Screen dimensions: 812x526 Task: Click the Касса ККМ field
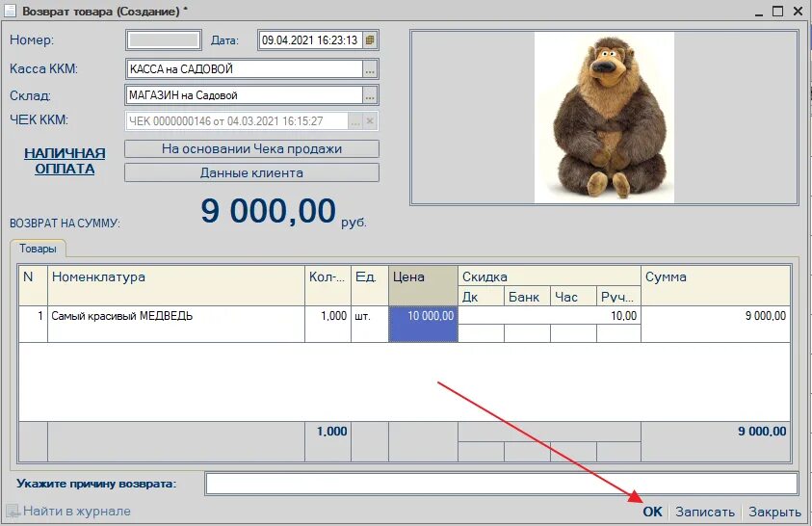click(x=245, y=69)
